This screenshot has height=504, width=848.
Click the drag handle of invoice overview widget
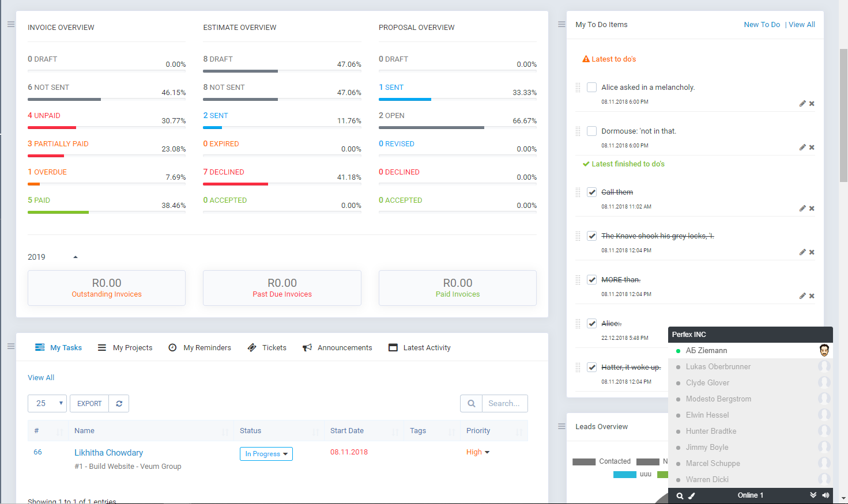[11, 24]
